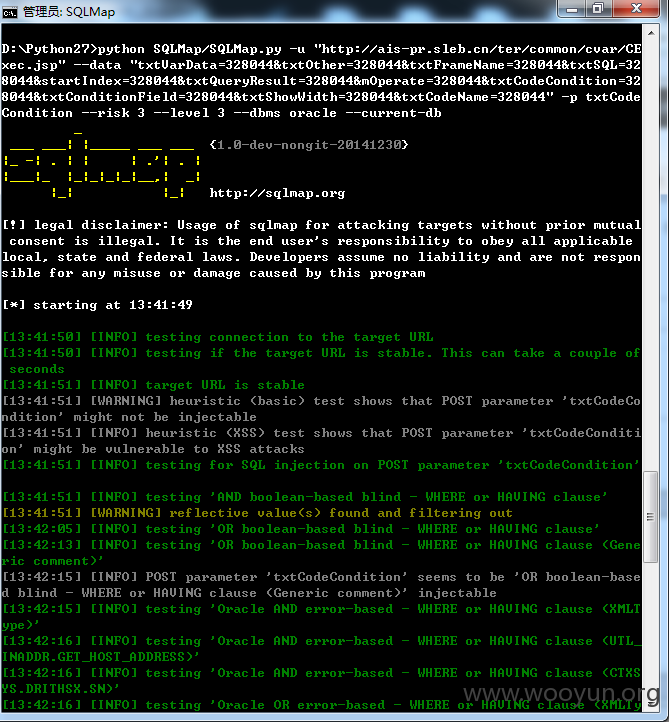Click the 'sible for any misuse or damage' line
Screen dimensions: 669x722
[x=213, y=273]
